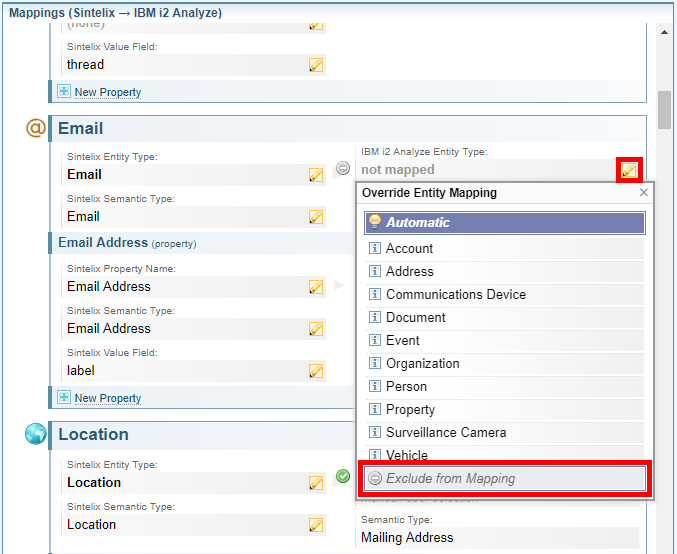Edit Location Semantic Type pencil icon

click(316, 525)
